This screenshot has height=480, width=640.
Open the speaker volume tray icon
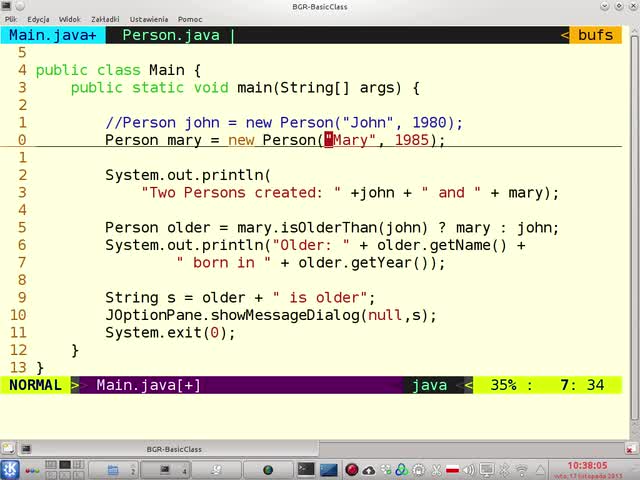(x=469, y=470)
